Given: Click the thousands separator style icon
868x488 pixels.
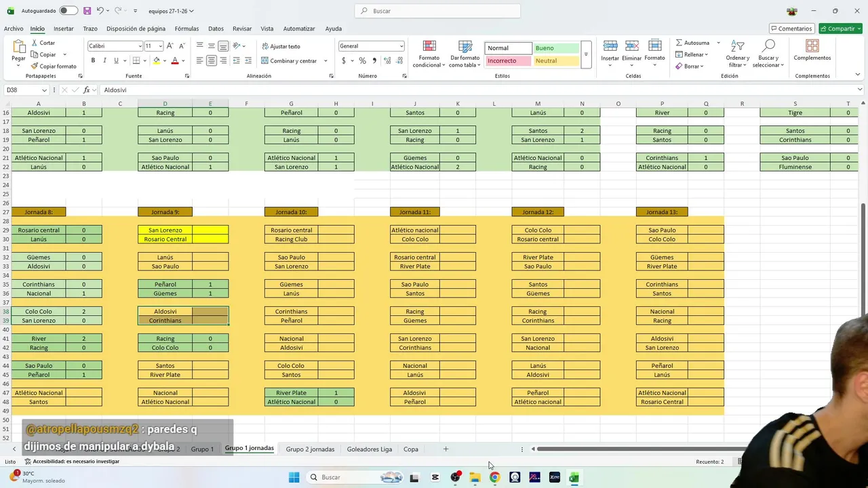Looking at the screenshot, I should coord(373,60).
